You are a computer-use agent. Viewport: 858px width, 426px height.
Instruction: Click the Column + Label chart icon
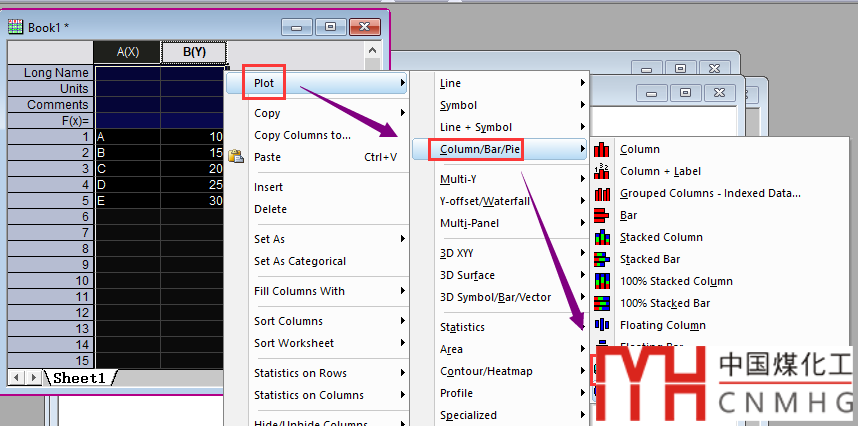[x=602, y=171]
